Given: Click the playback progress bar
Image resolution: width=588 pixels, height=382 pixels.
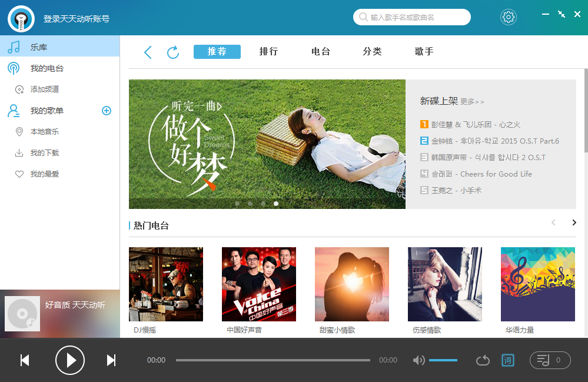Looking at the screenshot, I should pyautogui.click(x=273, y=360).
